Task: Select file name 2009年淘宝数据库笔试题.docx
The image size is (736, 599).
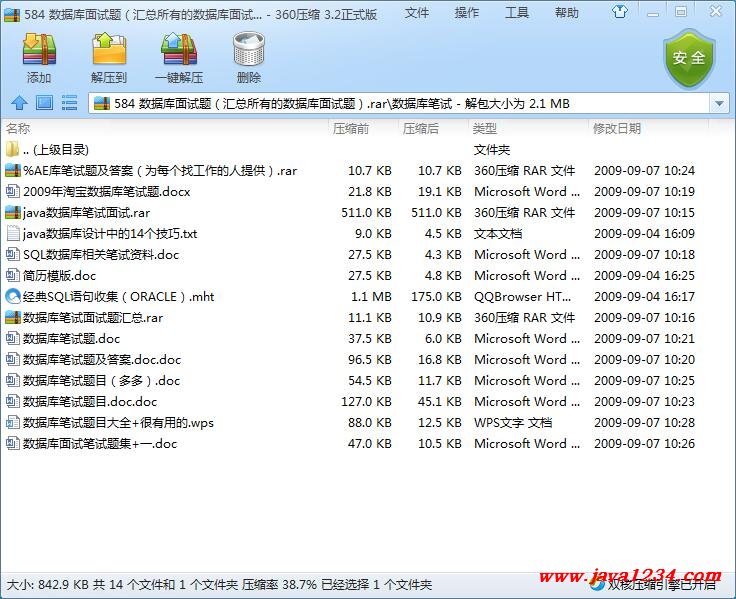Action: pos(107,191)
